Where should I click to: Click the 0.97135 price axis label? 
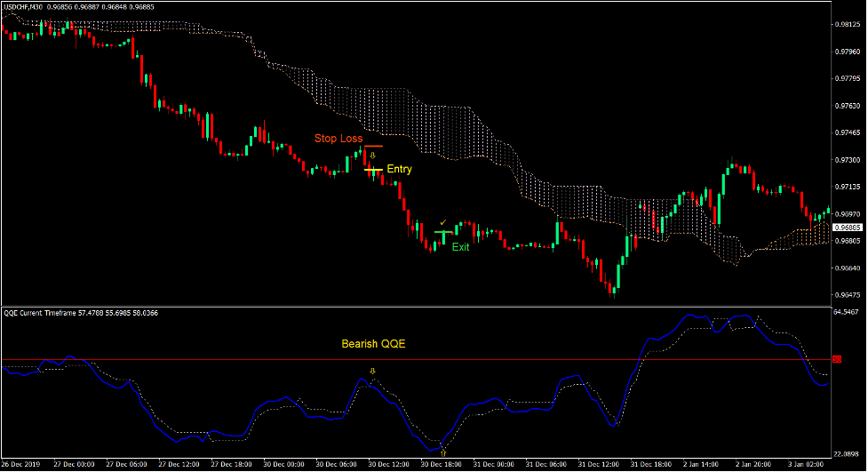pos(847,188)
